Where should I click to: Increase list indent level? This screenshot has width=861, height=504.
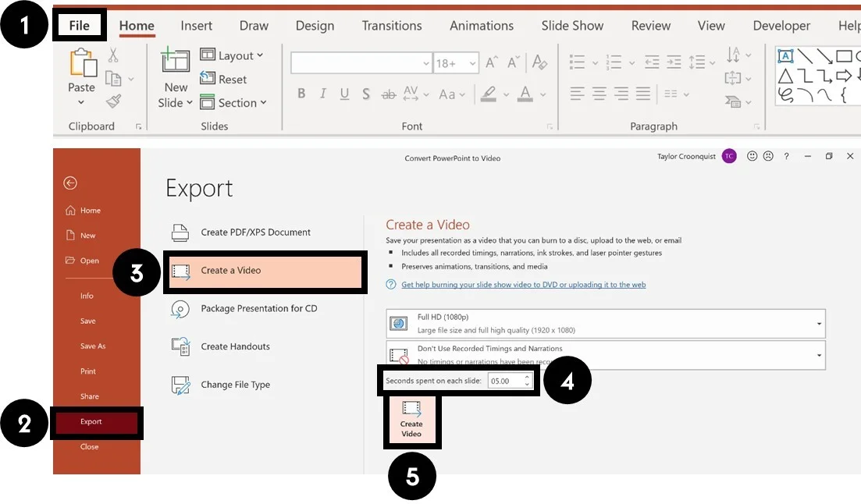(674, 62)
